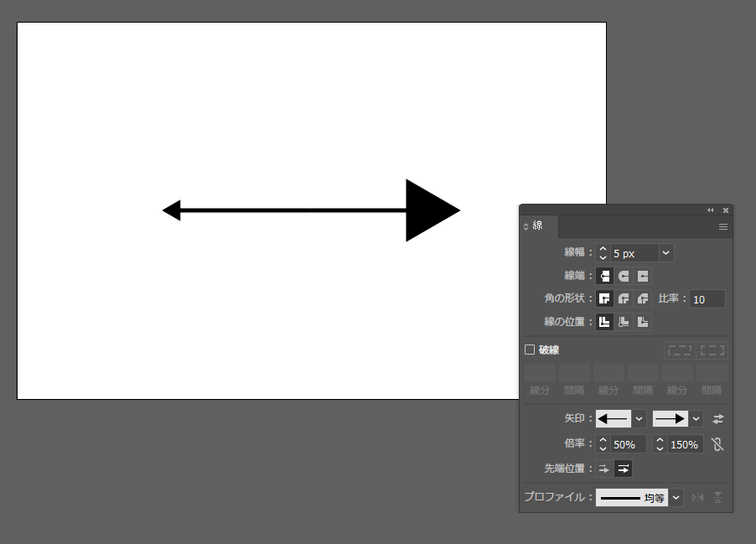Align stroke to outside of path
This screenshot has width=756, height=544.
click(x=643, y=322)
